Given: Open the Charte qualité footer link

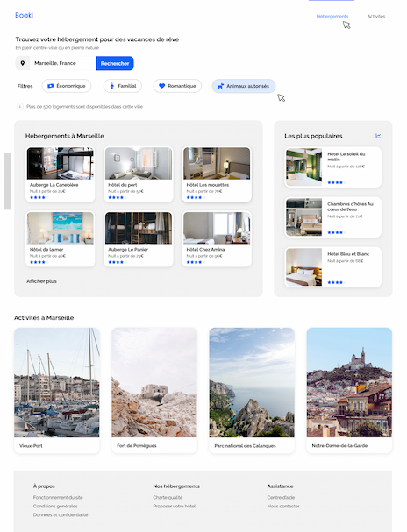Looking at the screenshot, I should (168, 498).
